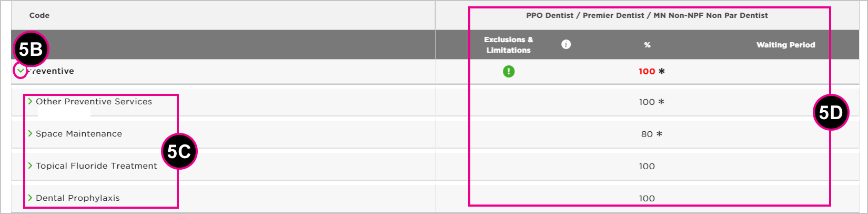The image size is (868, 214).
Task: Select the Code column header
Action: point(39,15)
